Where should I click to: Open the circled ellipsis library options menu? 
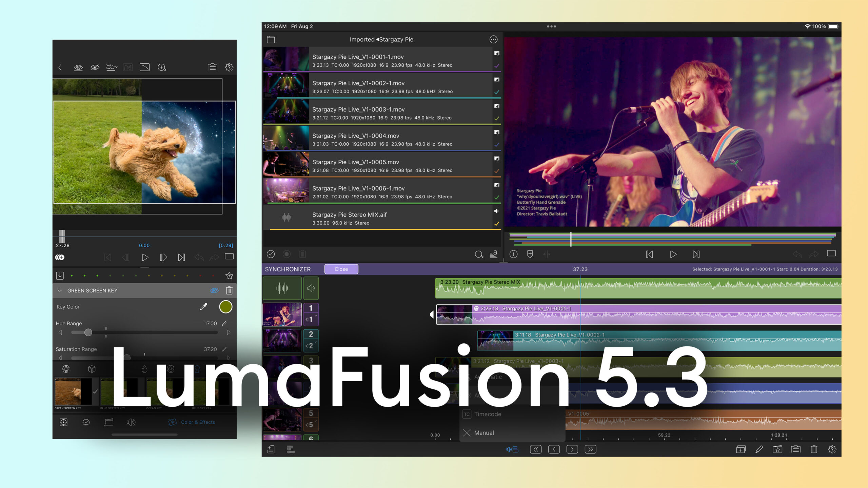tap(493, 40)
